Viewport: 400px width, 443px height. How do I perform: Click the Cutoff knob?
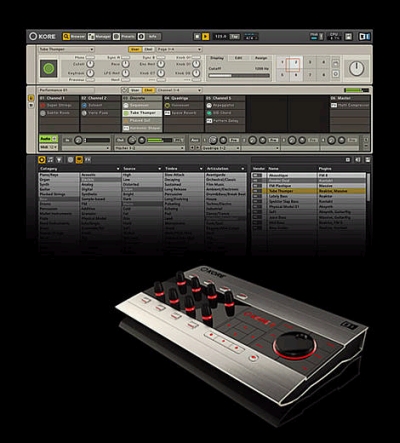point(90,64)
